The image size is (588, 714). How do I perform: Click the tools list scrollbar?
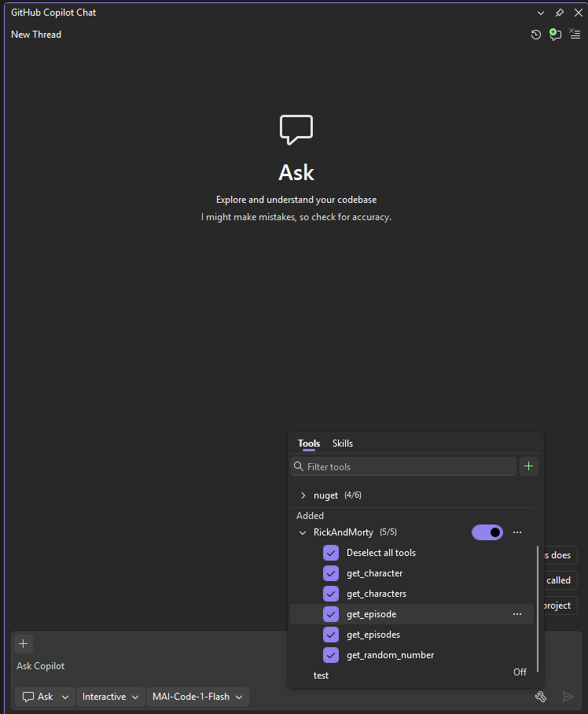click(x=538, y=609)
